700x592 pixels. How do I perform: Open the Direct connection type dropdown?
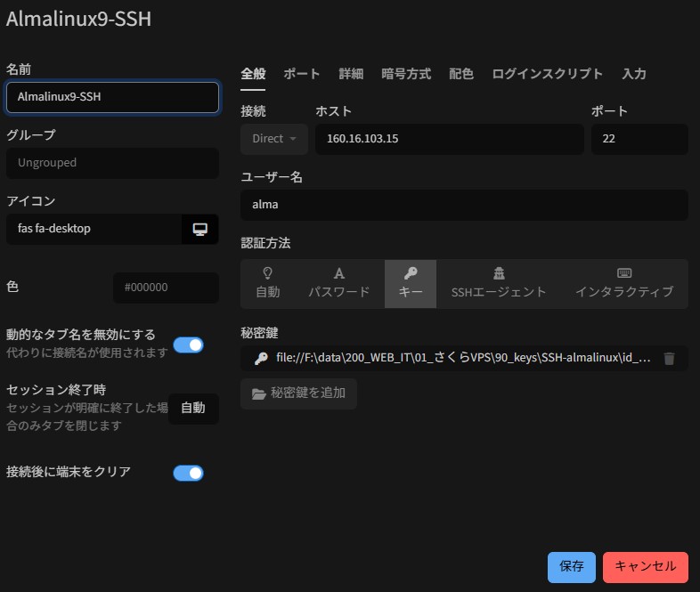click(x=273, y=139)
